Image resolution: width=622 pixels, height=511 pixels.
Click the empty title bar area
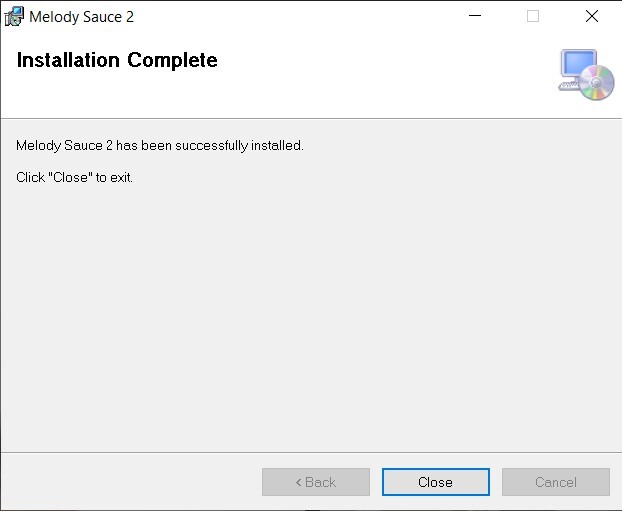300,16
